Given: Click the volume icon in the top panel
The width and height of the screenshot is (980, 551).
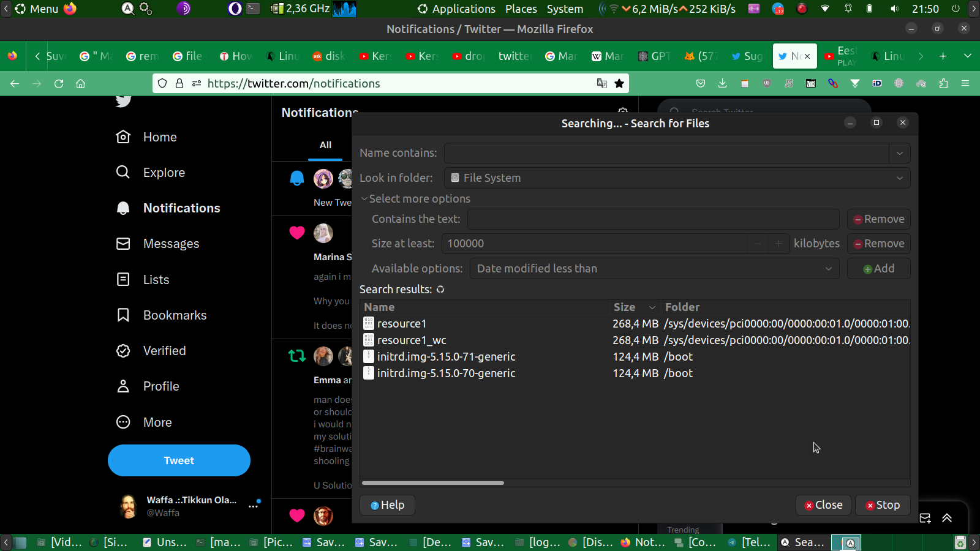Looking at the screenshot, I should click(x=895, y=9).
